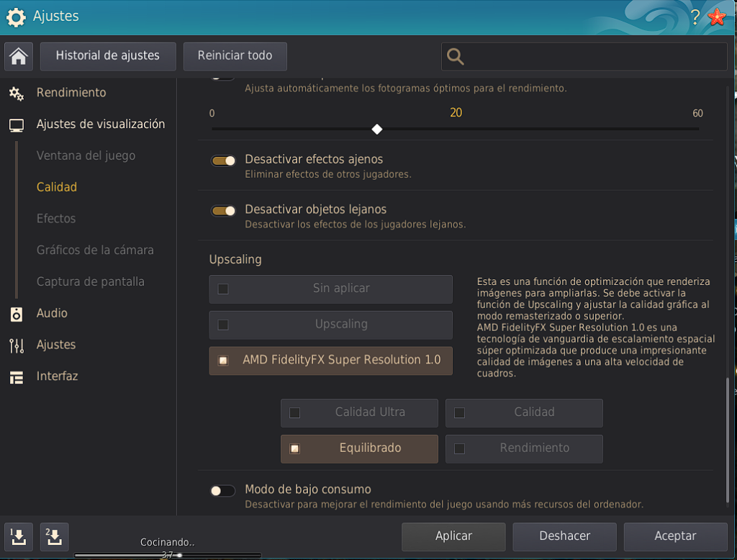Click the magnifying glass search icon
Viewport: 737px width, 560px height.
click(x=456, y=57)
